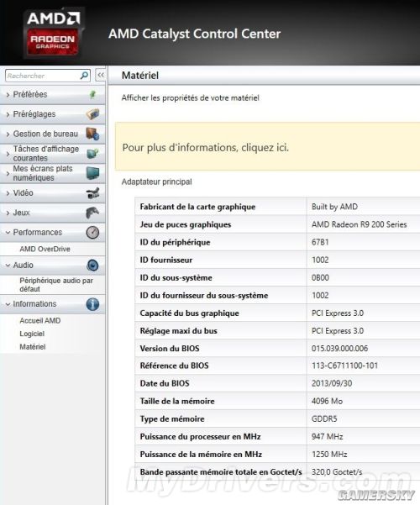Open AMD OverDrive page
The height and width of the screenshot is (505, 420).
[x=45, y=249]
